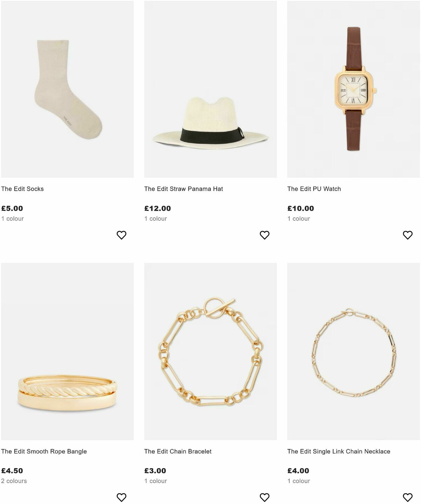
Task: Click the wishlist heart under Chain Bracelet
Action: click(x=264, y=497)
